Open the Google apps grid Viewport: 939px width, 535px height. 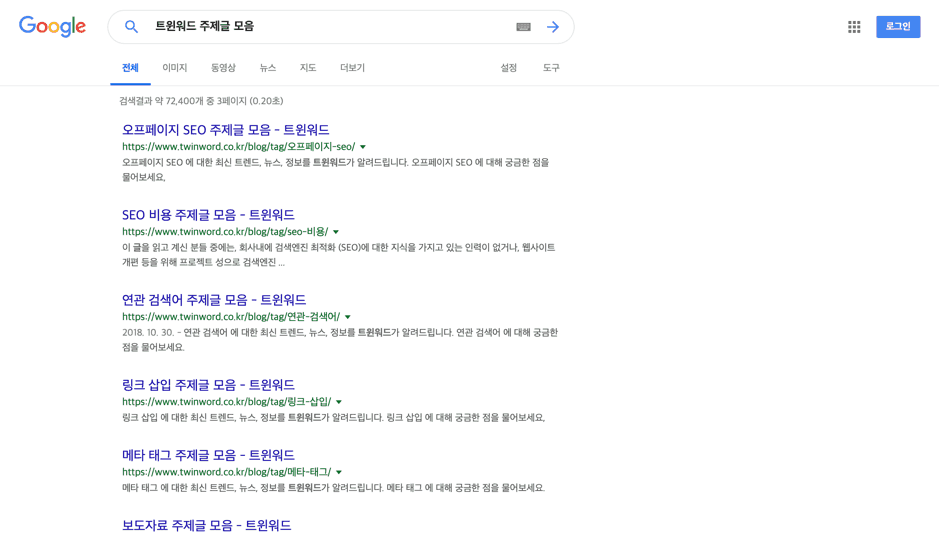854,26
